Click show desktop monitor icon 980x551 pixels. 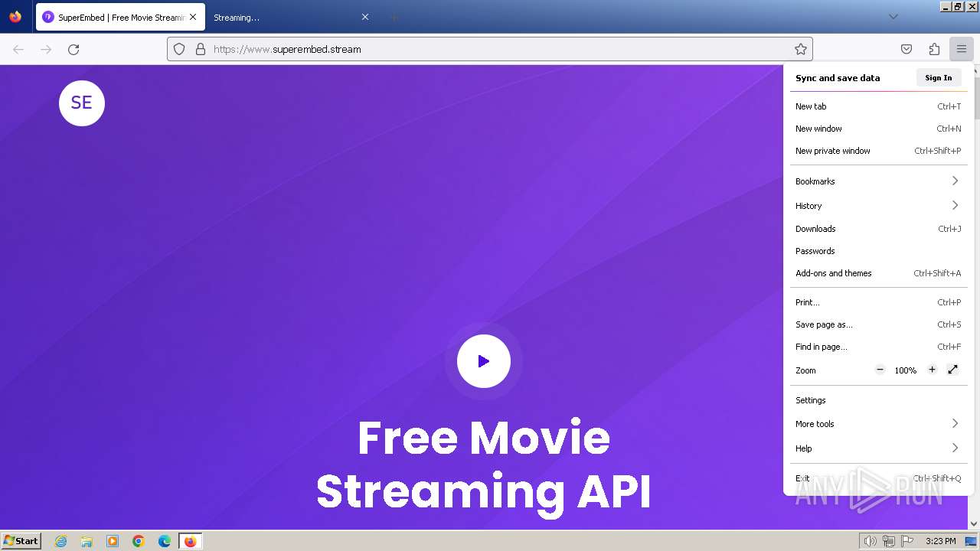971,541
